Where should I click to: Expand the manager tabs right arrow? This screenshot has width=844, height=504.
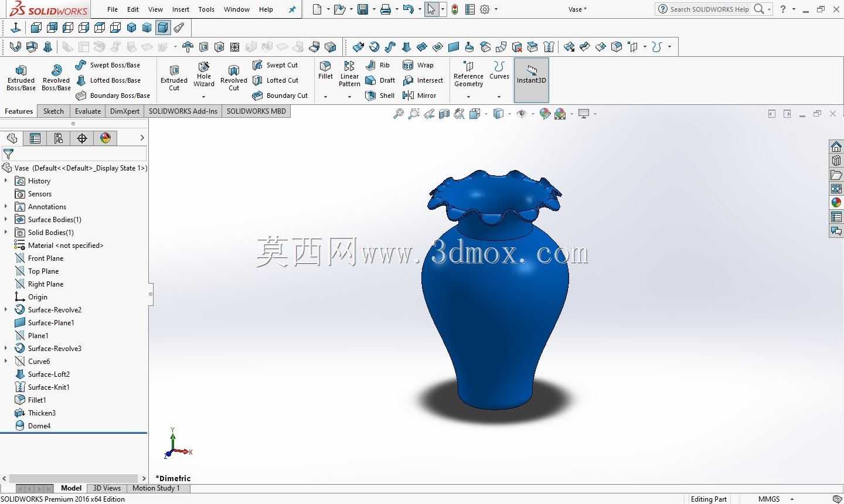tap(142, 138)
